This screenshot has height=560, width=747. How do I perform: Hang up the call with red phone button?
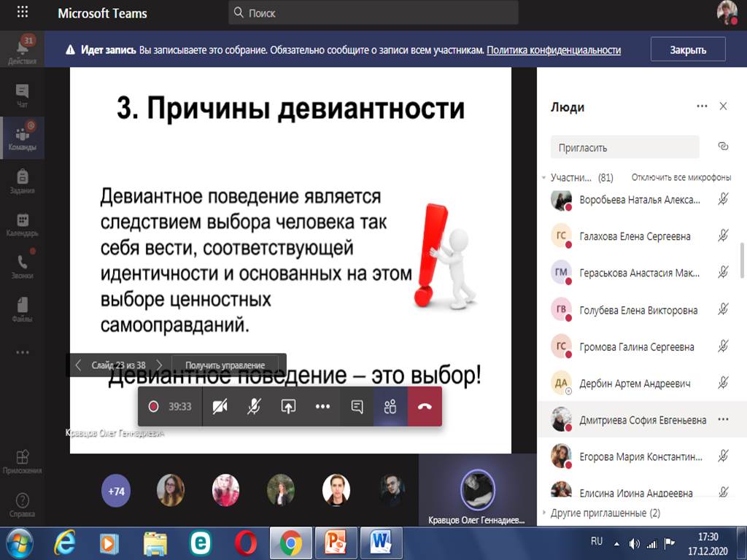coord(425,406)
